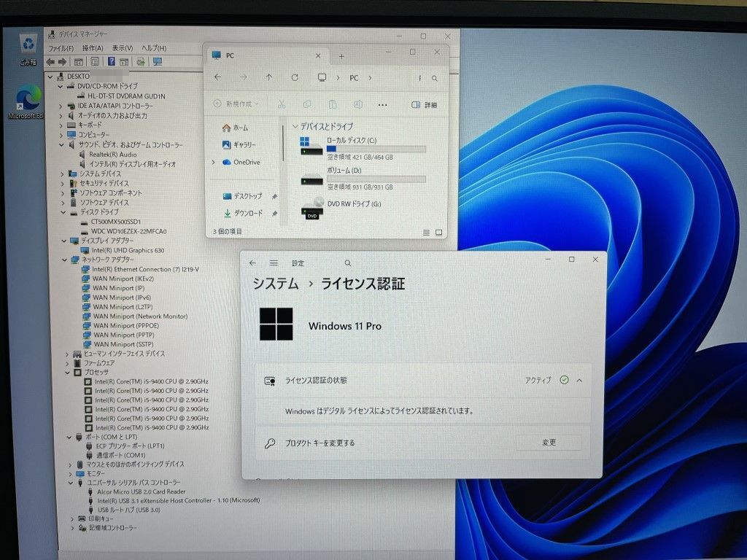This screenshot has height=560, width=747.
Task: Switch to details view via status bar icon
Action: (x=426, y=231)
